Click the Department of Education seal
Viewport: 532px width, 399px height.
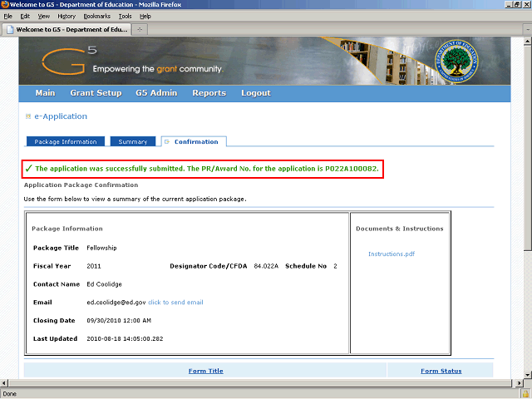456,61
